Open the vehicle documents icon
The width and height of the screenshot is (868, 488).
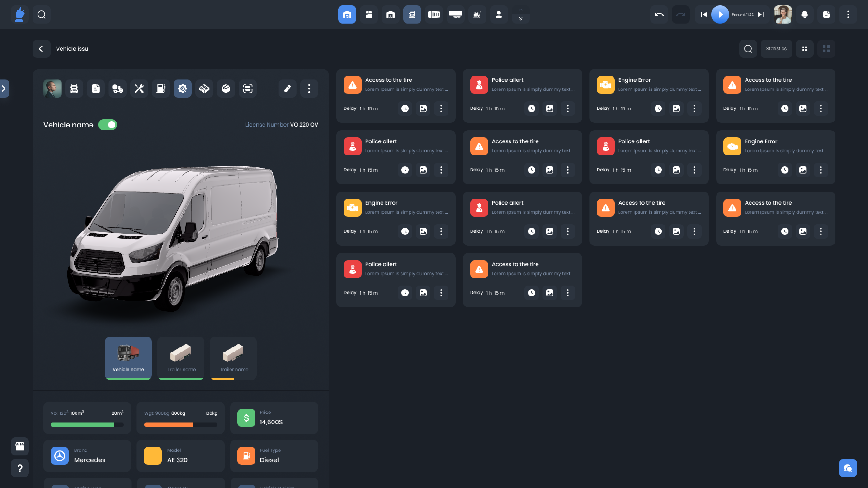pyautogui.click(x=96, y=89)
